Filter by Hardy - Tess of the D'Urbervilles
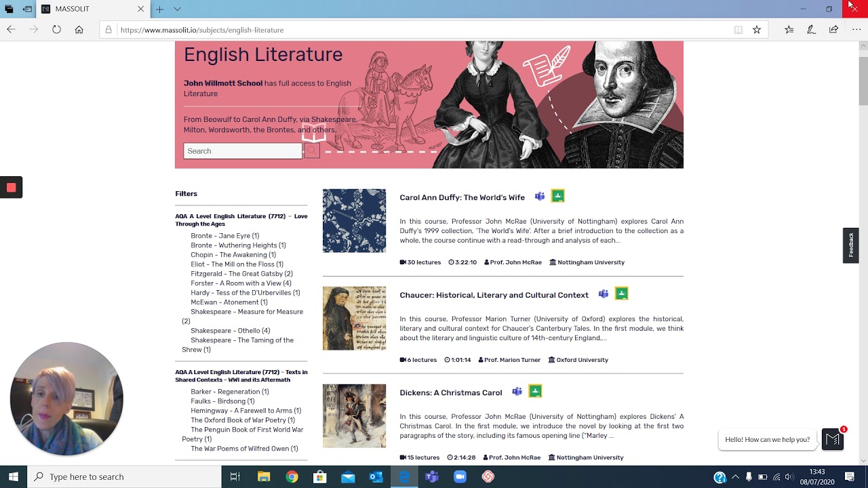The image size is (868, 488). point(245,293)
